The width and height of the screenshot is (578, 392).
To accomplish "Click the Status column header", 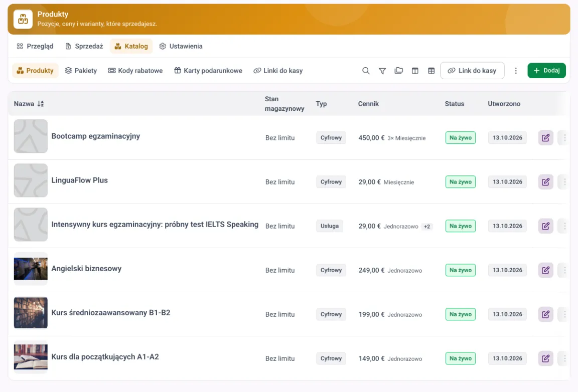I will pyautogui.click(x=454, y=104).
